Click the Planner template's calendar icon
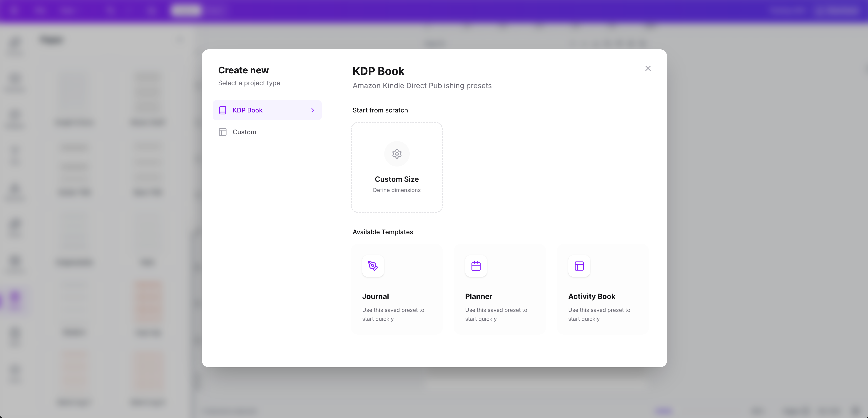Viewport: 868px width, 418px height. coord(475,266)
